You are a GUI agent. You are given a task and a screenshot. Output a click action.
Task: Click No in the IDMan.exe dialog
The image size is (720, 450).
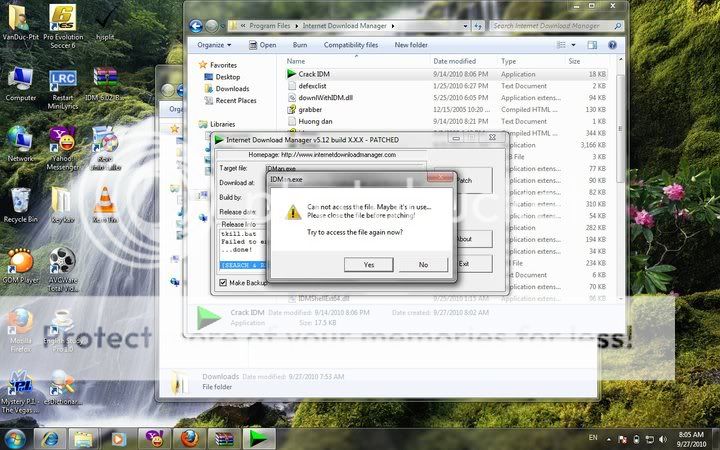click(423, 264)
